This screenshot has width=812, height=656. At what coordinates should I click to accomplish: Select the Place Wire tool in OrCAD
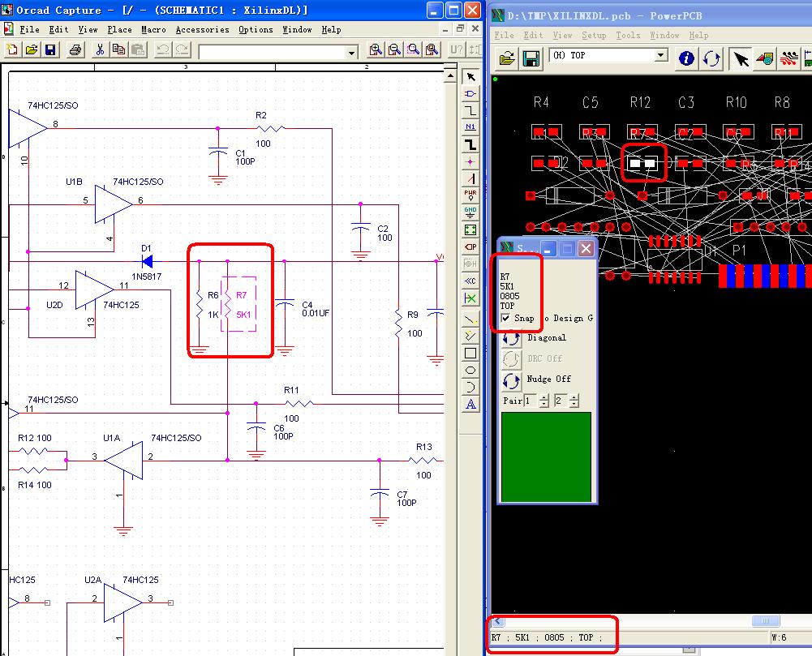click(x=470, y=111)
